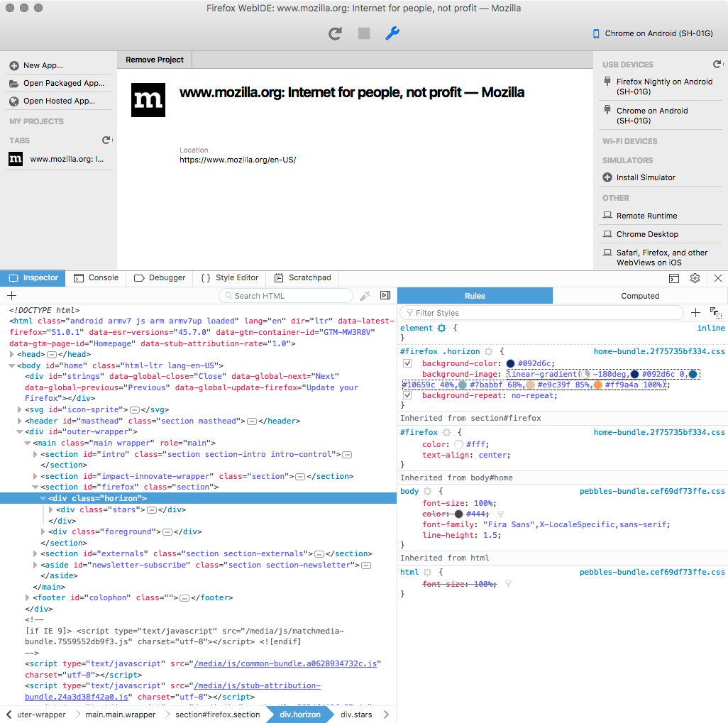728x723 pixels.
Task: Click the #ff9a4a gradient color swatch
Action: [598, 385]
